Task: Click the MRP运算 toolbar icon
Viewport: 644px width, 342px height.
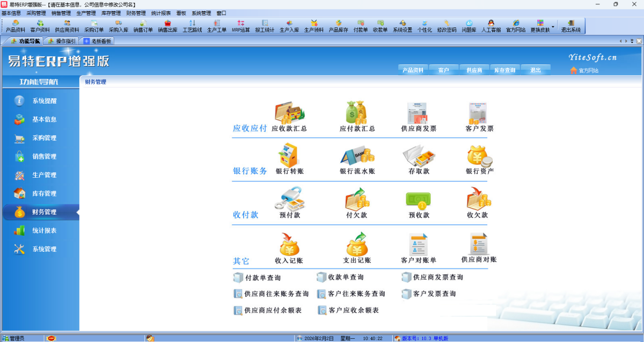Action: point(241,26)
